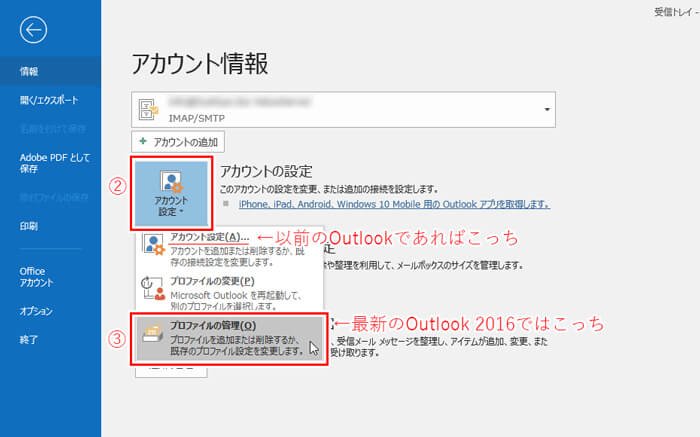
Task: Click the green plus icon for adding account
Action: coord(143,141)
